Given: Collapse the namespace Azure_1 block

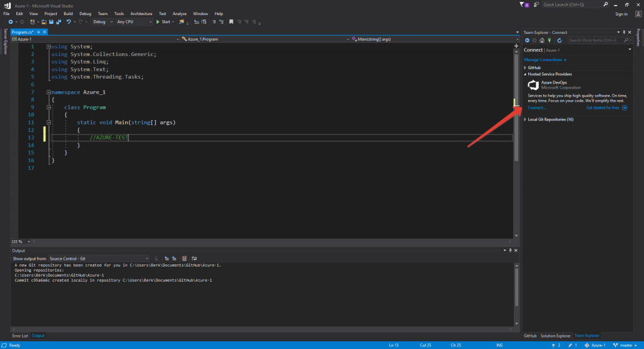Looking at the screenshot, I should pyautogui.click(x=48, y=92).
